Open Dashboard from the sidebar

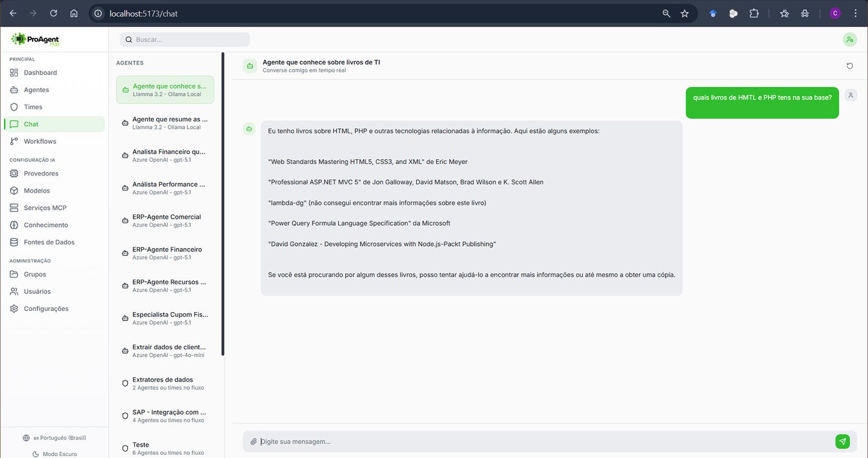tap(40, 72)
